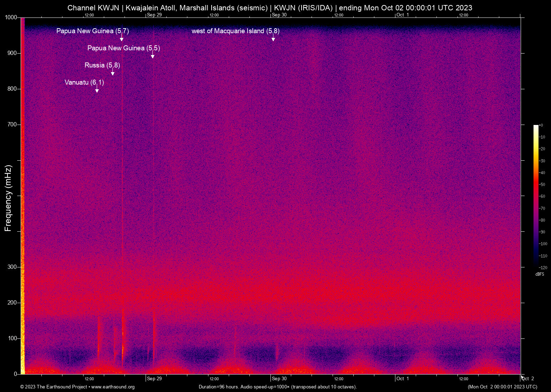551x392 pixels.
Task: Click the arrow under west of Macquarie Island
Action: tap(273, 39)
